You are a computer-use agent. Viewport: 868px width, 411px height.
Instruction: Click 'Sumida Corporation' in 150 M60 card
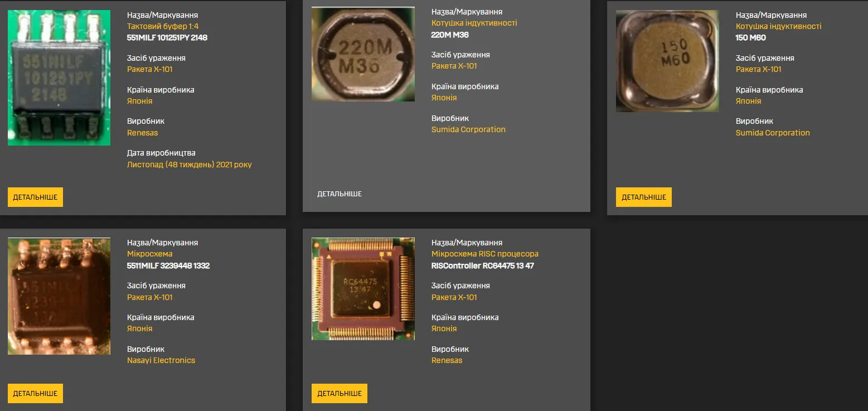[x=773, y=133]
